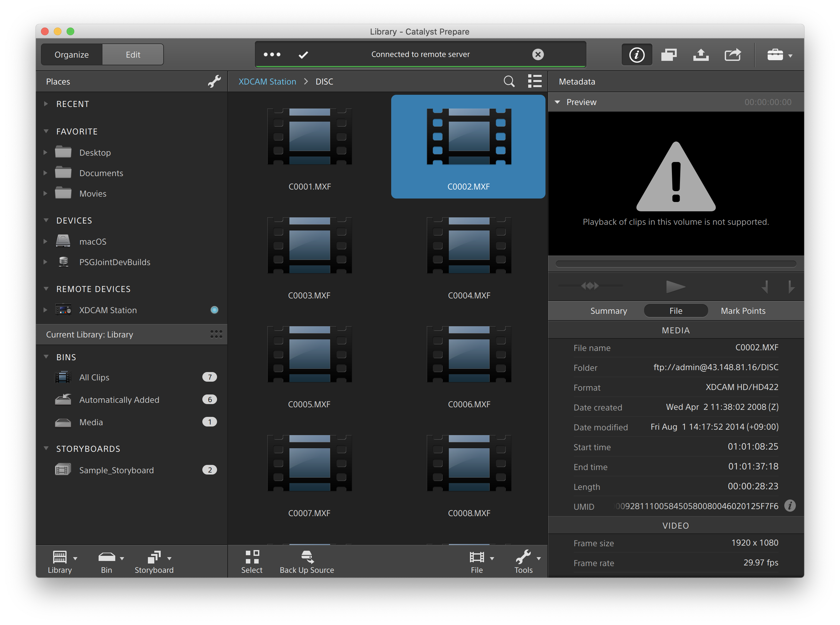This screenshot has height=625, width=840.
Task: Open the Mark Points tab
Action: [743, 311]
